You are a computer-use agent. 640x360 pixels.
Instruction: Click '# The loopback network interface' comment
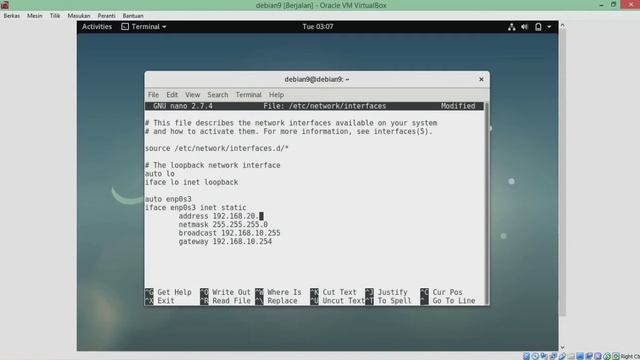pyautogui.click(x=213, y=165)
